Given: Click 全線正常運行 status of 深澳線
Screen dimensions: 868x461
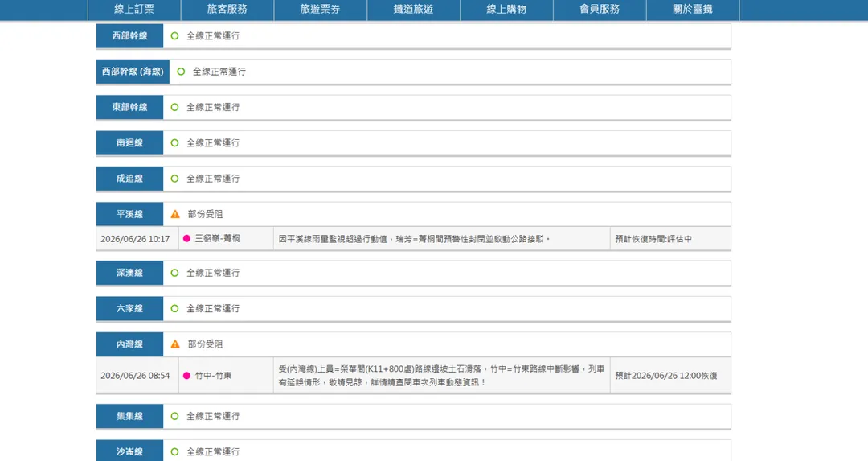Looking at the screenshot, I should [213, 274].
